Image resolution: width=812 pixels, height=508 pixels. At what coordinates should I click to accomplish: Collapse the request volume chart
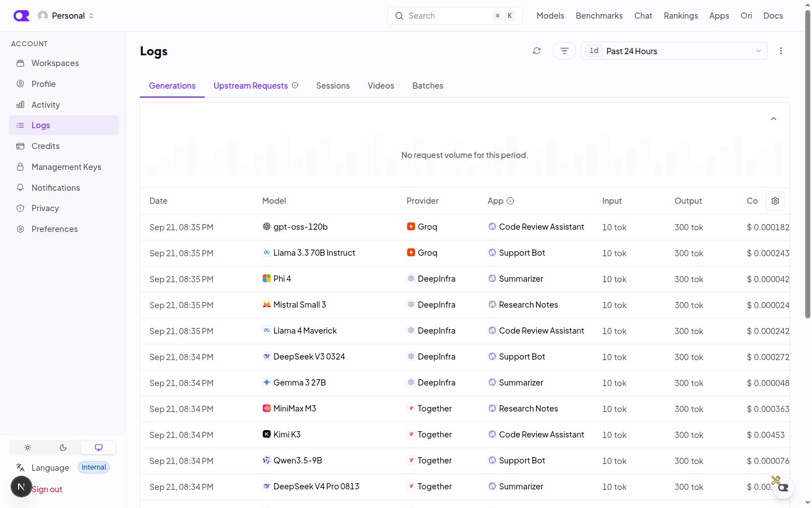(x=774, y=119)
